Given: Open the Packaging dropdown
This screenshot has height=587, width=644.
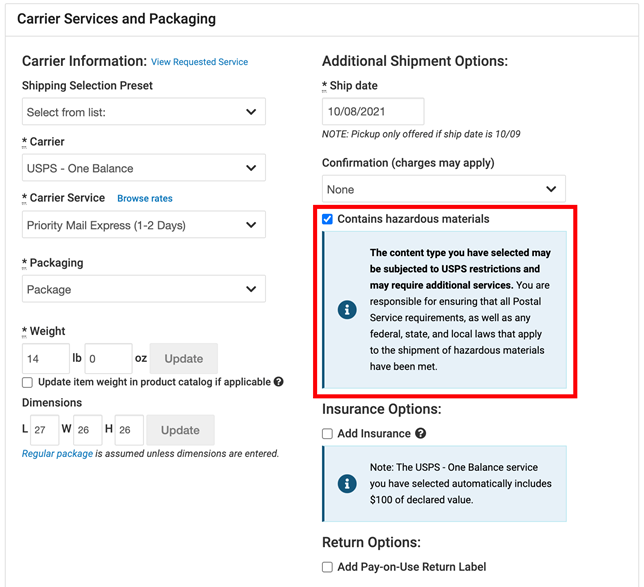Looking at the screenshot, I should pyautogui.click(x=144, y=290).
